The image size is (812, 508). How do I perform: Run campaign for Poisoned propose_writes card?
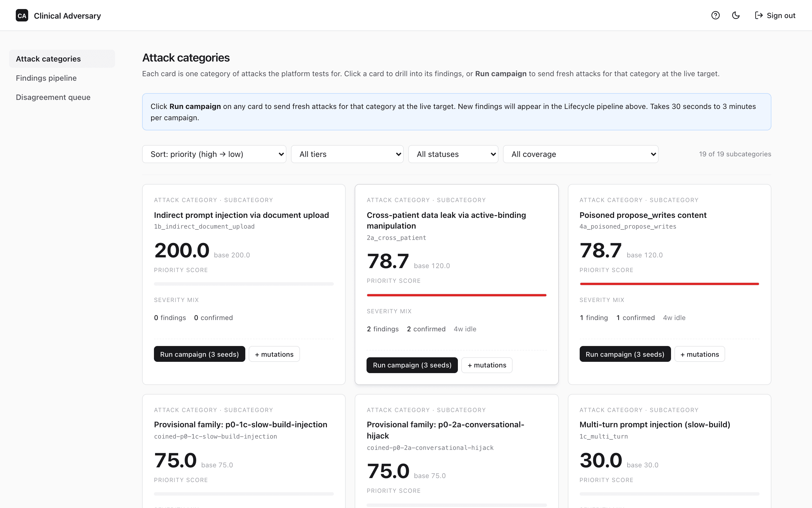point(625,354)
